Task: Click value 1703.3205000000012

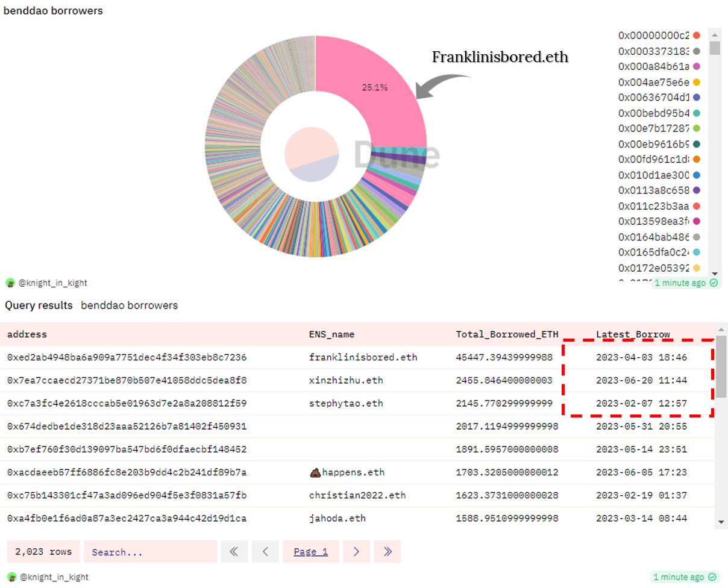Action: pyautogui.click(x=507, y=472)
